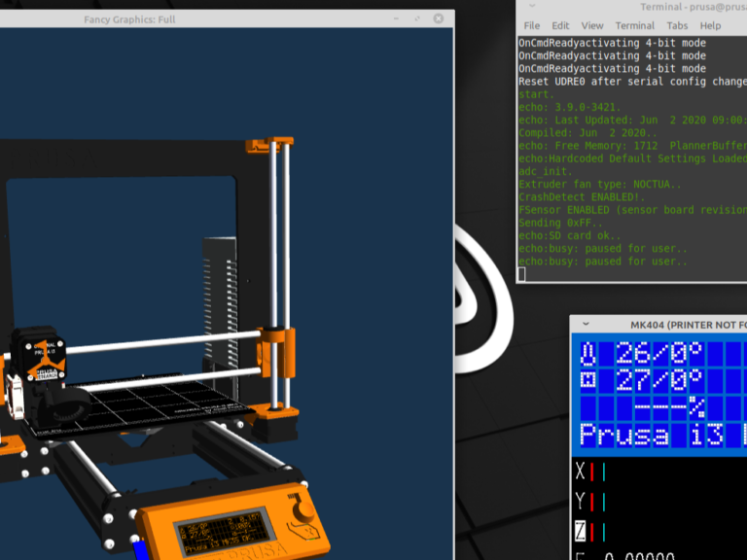Image resolution: width=747 pixels, height=560 pixels.
Task: Click the ---% progress readout on LCD
Action: pyautogui.click(x=670, y=407)
